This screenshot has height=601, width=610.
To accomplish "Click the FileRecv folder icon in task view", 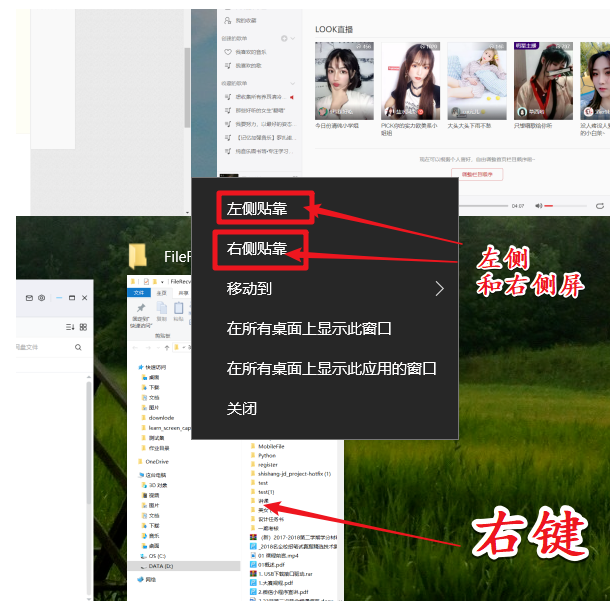I will (x=138, y=256).
